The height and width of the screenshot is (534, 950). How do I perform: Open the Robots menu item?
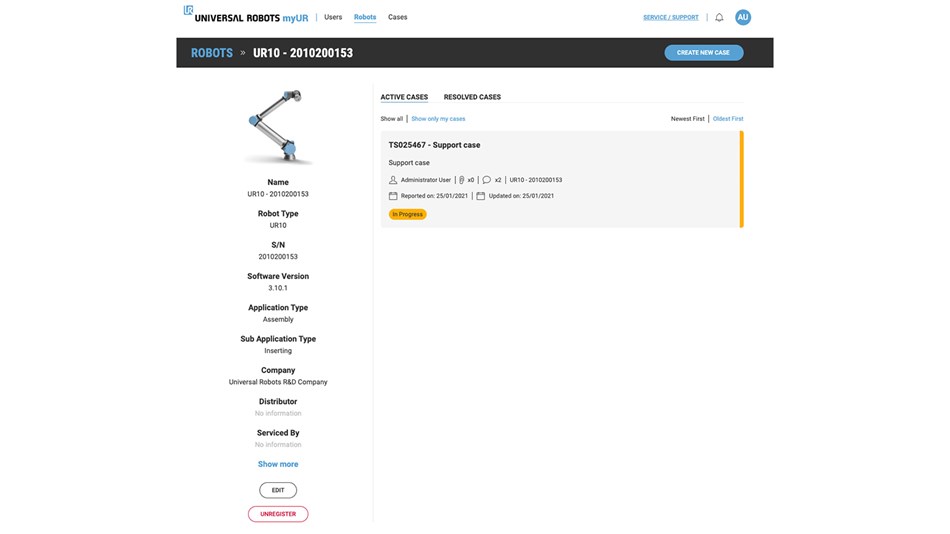click(365, 17)
